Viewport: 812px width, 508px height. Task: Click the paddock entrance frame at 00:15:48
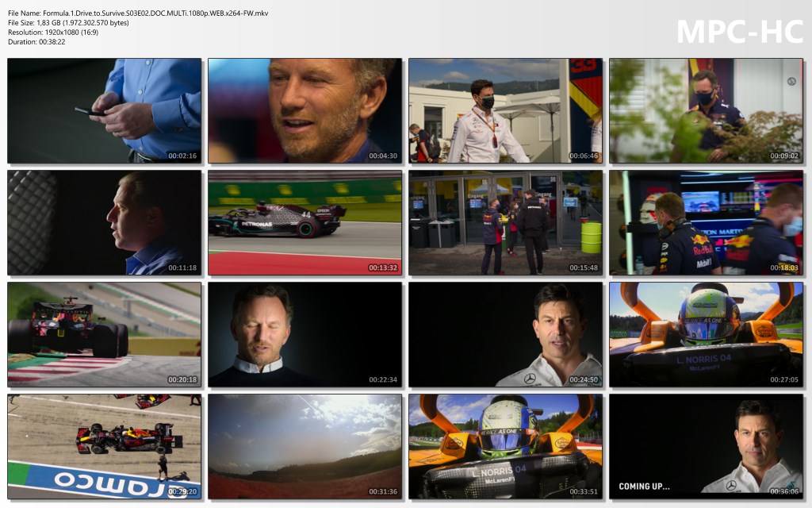505,222
